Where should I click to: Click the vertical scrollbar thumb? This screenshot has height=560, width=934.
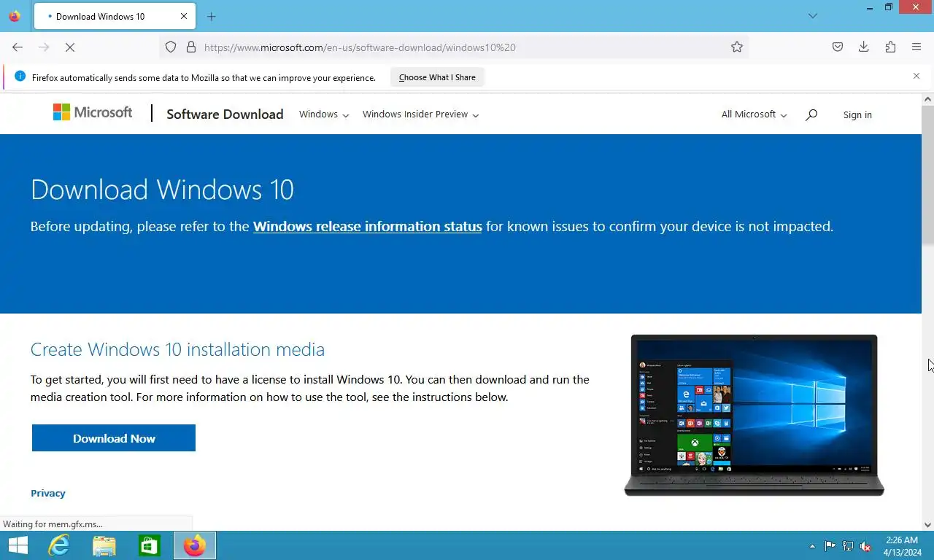click(x=928, y=175)
